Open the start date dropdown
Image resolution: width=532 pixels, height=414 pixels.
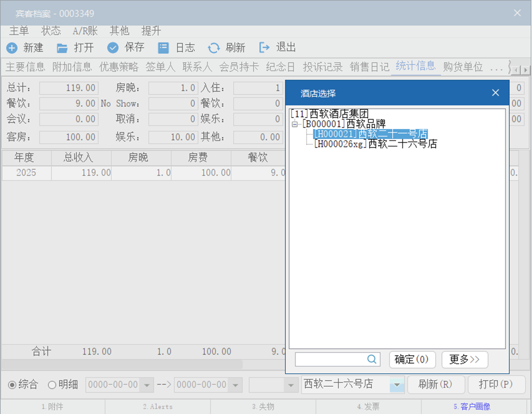pos(147,385)
